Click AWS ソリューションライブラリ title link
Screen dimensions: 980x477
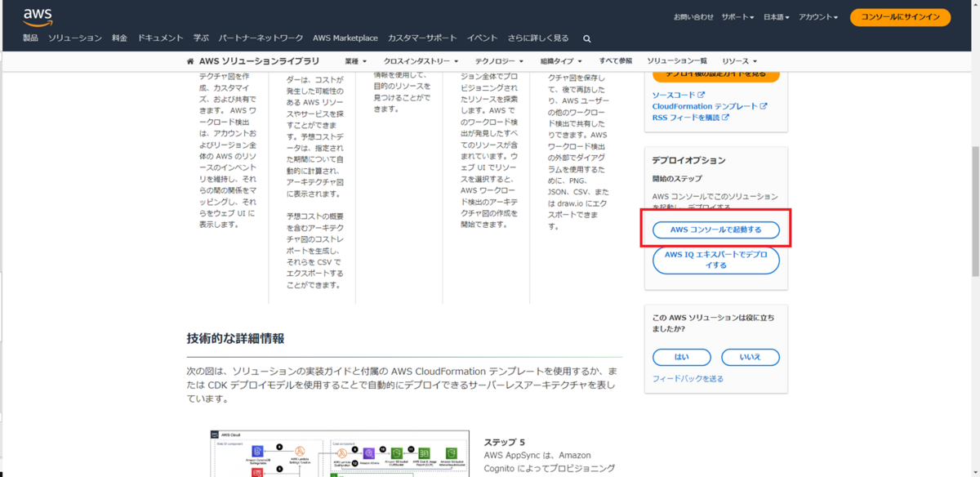tap(259, 61)
